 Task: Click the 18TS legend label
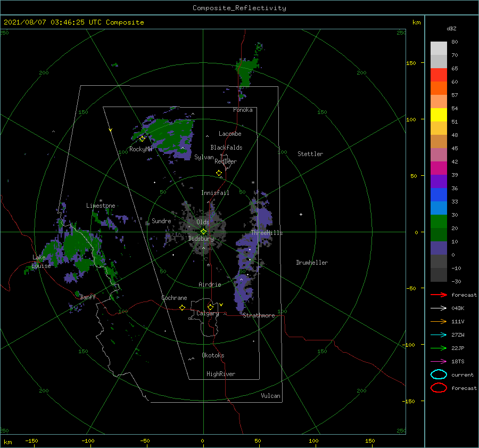pyautogui.click(x=458, y=362)
